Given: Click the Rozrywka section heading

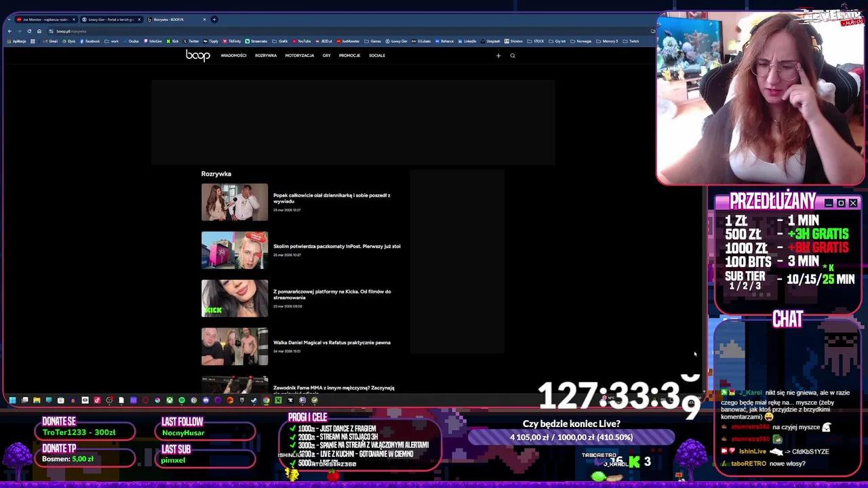Looking at the screenshot, I should [x=216, y=174].
